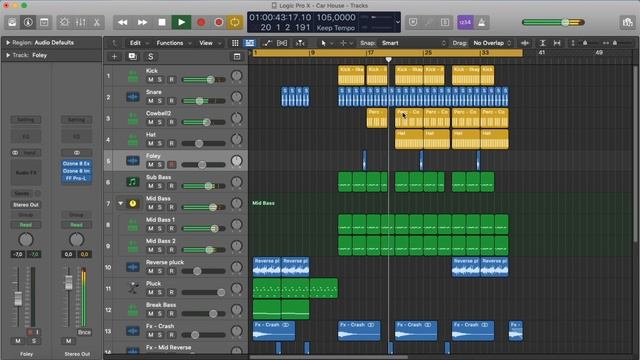Click the duplicate track button

pyautogui.click(x=133, y=57)
